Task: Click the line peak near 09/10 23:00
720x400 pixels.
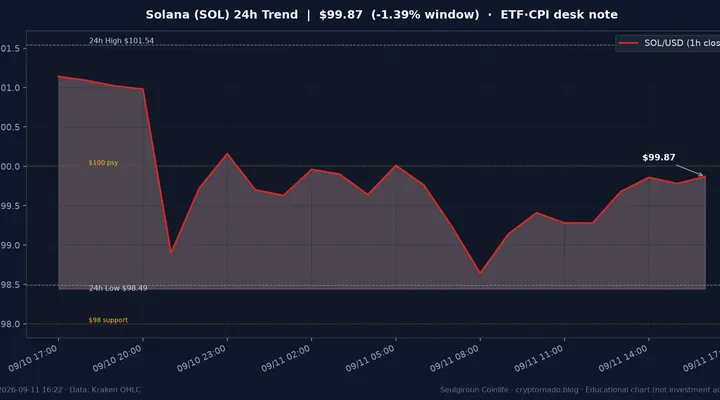Action: pyautogui.click(x=227, y=154)
